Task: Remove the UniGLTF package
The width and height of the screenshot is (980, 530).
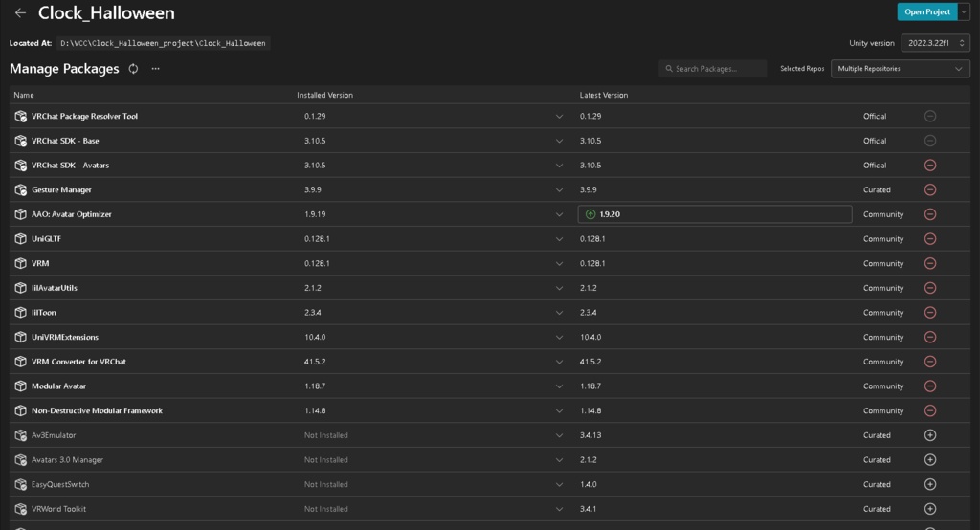Action: coord(930,239)
